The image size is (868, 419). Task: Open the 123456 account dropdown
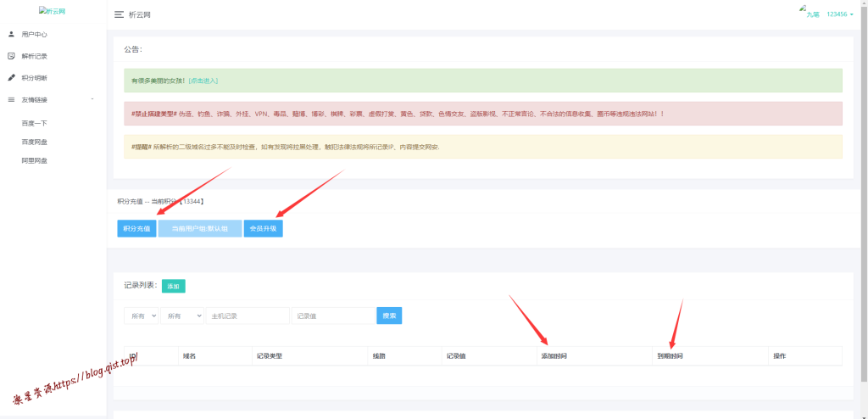pos(839,14)
